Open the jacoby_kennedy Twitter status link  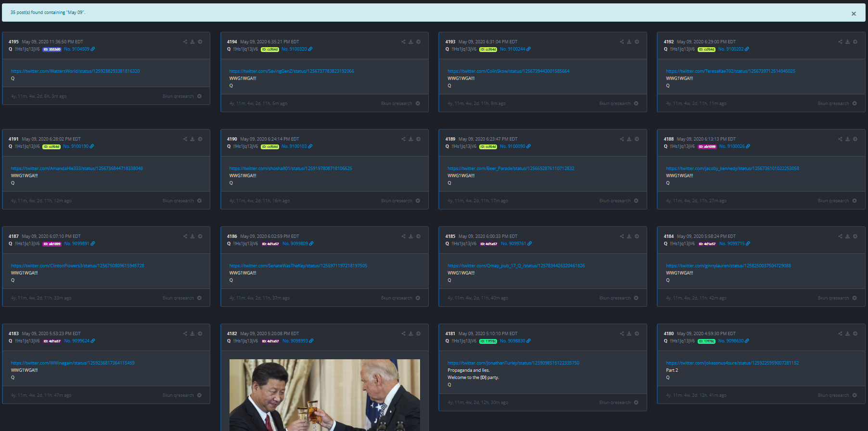click(732, 169)
